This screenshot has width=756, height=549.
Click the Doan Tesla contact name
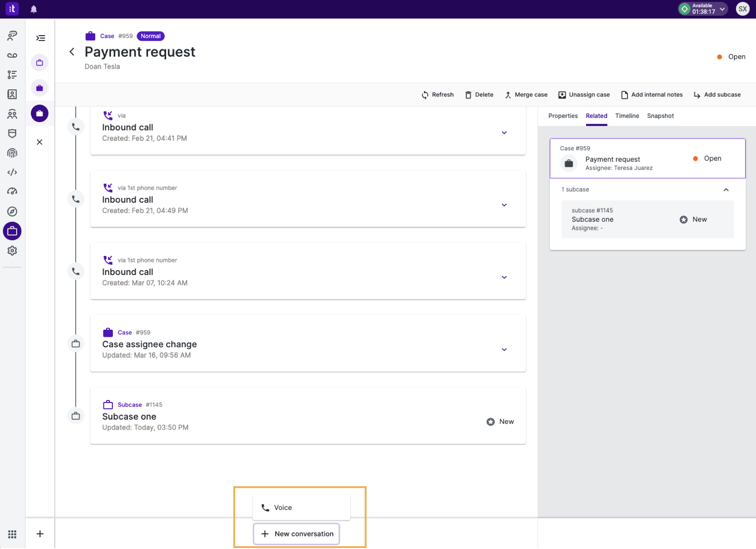point(102,67)
